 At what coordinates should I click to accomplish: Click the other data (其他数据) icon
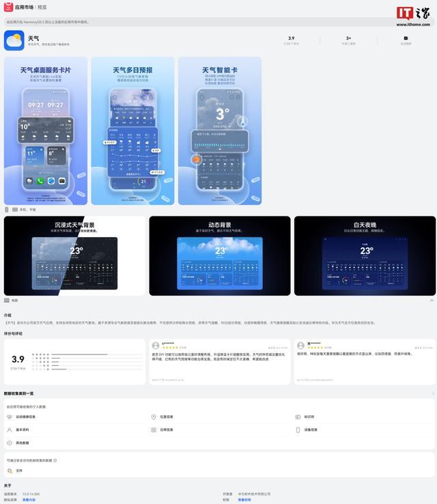[10, 443]
